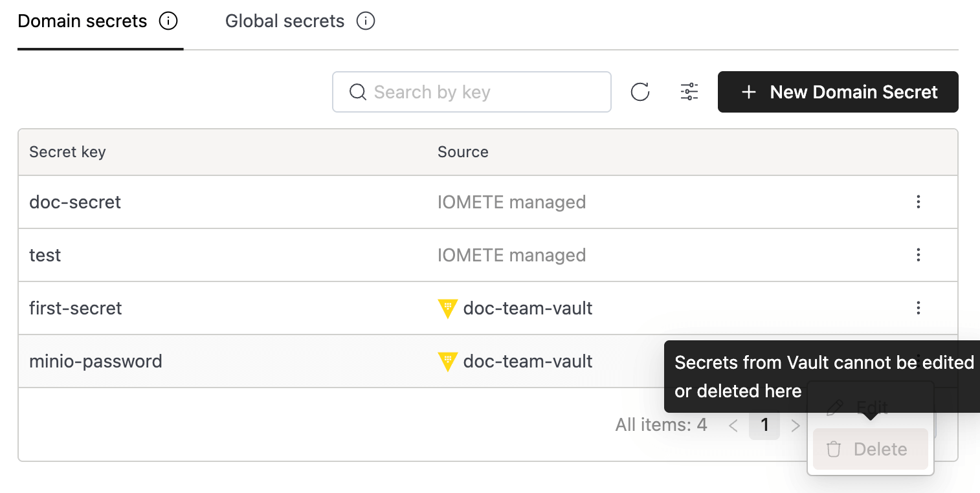The height and width of the screenshot is (493, 980).
Task: Refresh the secrets list
Action: (x=640, y=92)
